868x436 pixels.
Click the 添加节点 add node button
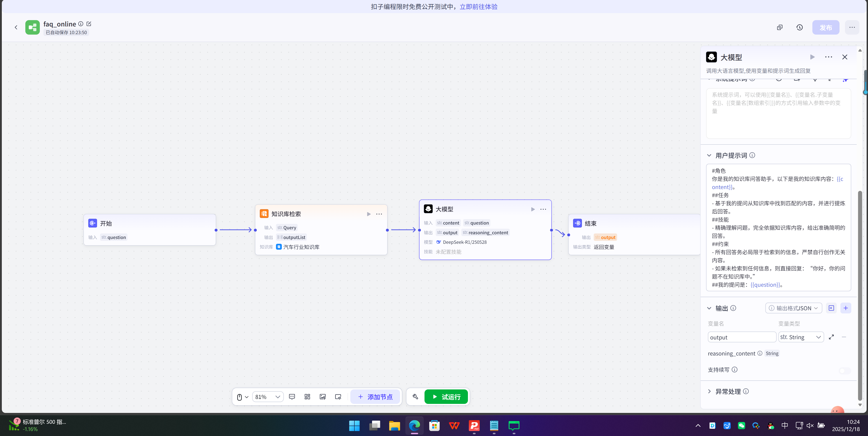point(375,397)
